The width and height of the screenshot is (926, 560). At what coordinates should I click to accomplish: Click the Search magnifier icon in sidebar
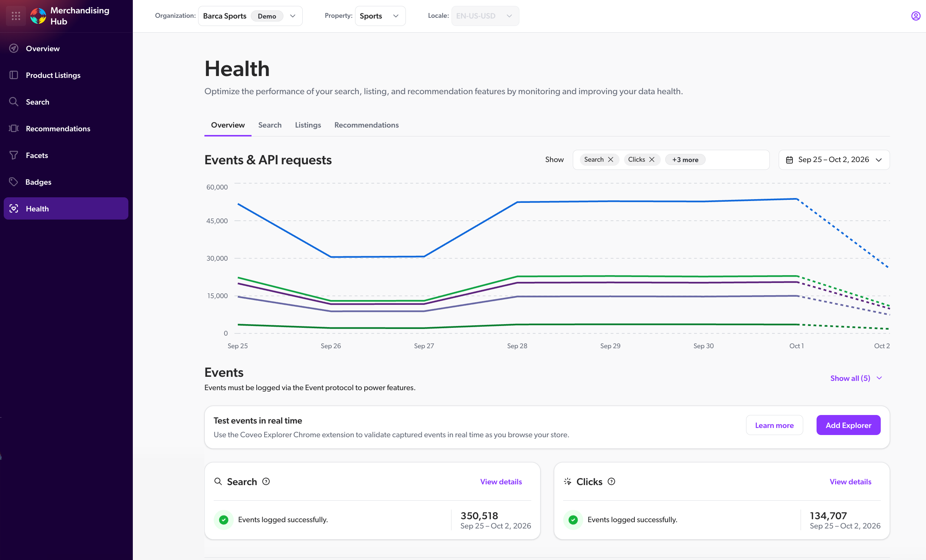(14, 102)
